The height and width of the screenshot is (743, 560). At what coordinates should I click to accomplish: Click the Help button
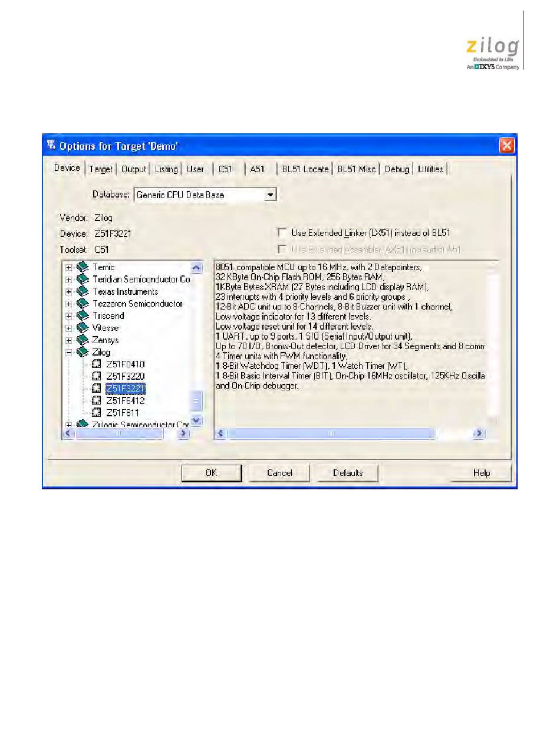click(482, 473)
